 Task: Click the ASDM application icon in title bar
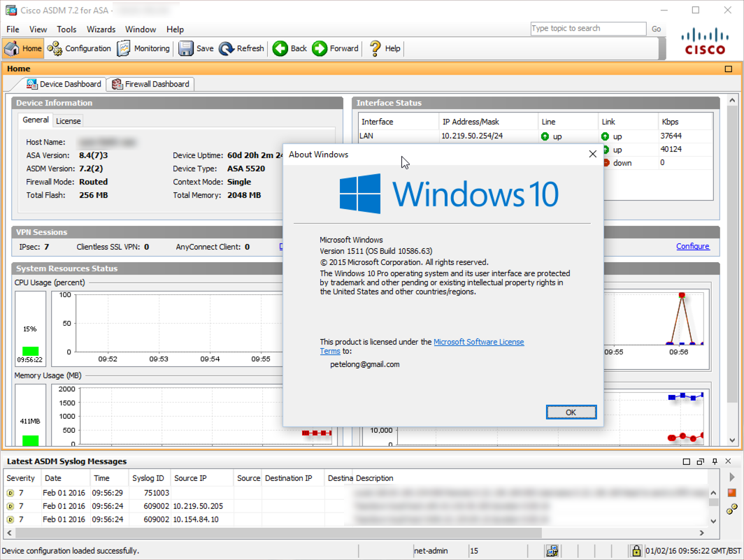pos(11,10)
